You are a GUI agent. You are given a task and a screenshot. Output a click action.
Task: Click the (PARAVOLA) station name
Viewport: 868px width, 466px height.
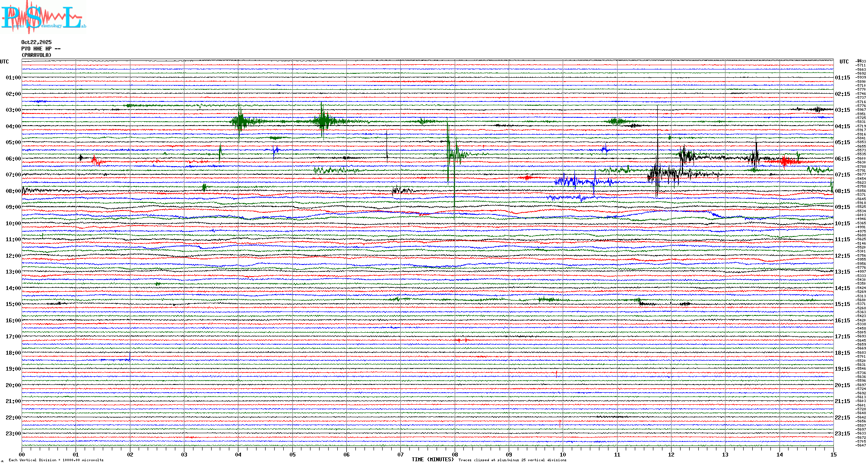(x=36, y=55)
